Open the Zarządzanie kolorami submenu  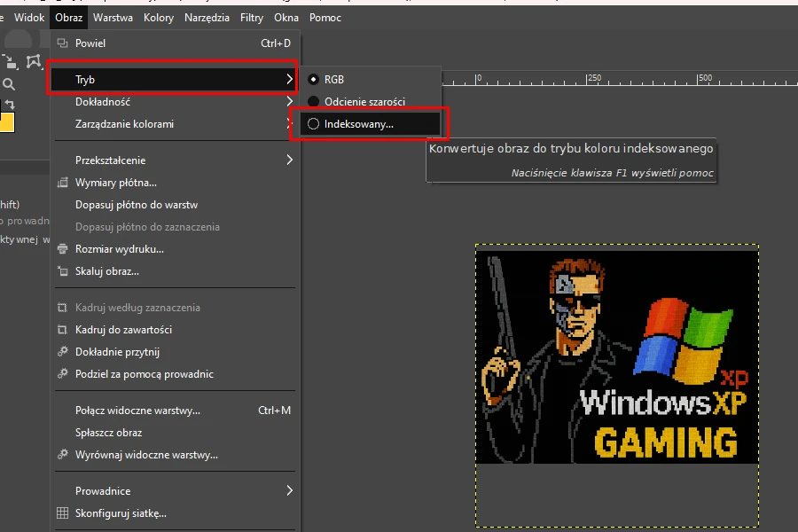click(x=175, y=124)
